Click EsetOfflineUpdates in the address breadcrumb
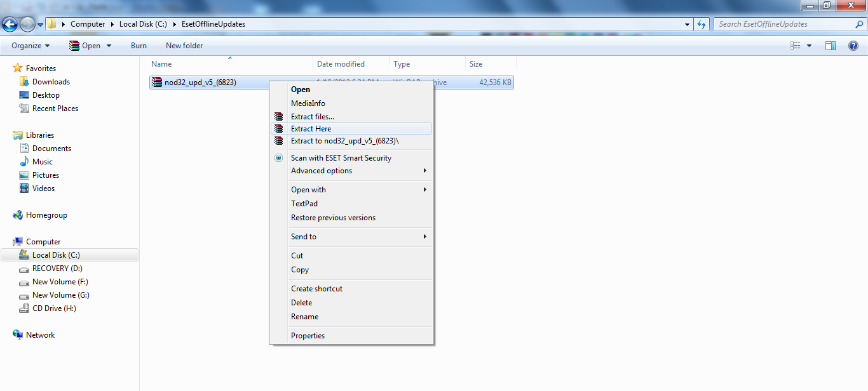Viewport: 868px width, 391px height. click(x=213, y=24)
